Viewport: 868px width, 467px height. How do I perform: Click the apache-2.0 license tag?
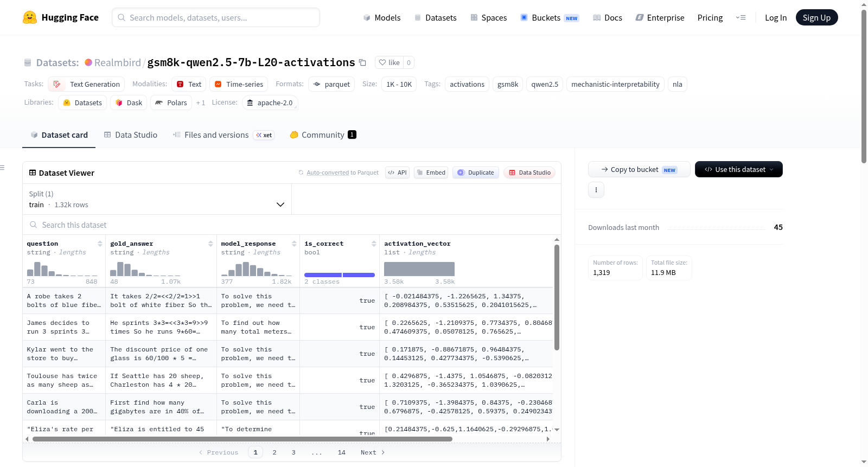tap(270, 103)
